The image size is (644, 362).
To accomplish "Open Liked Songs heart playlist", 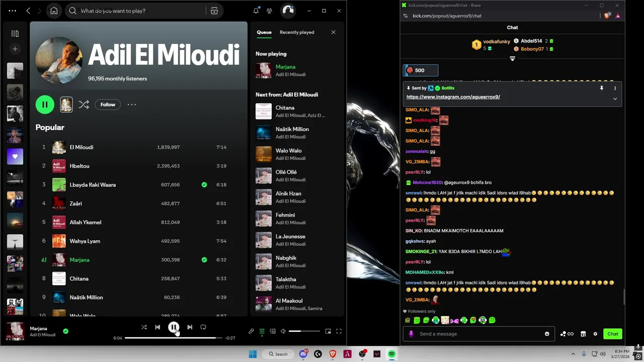I will [x=15, y=156].
